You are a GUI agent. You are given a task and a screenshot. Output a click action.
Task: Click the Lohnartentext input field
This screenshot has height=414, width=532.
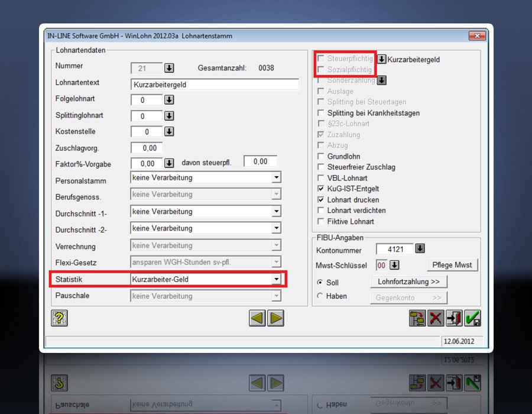[215, 85]
